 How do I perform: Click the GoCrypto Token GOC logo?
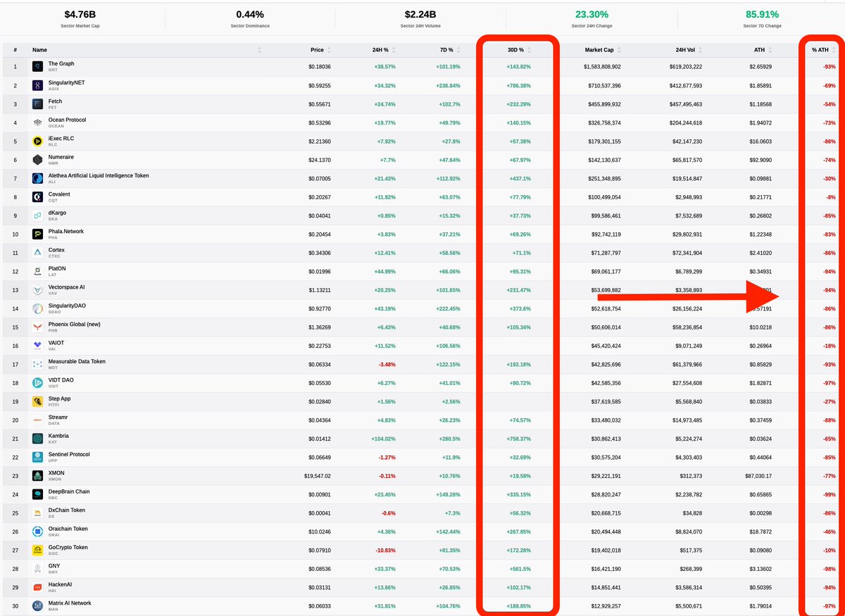click(x=37, y=551)
